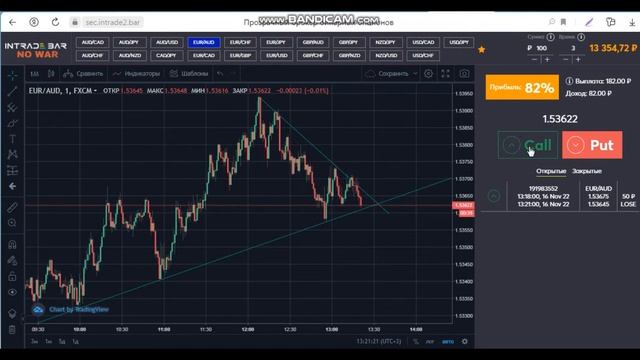
Task: Select the EUR/CAD currency pair
Action: [204, 56]
